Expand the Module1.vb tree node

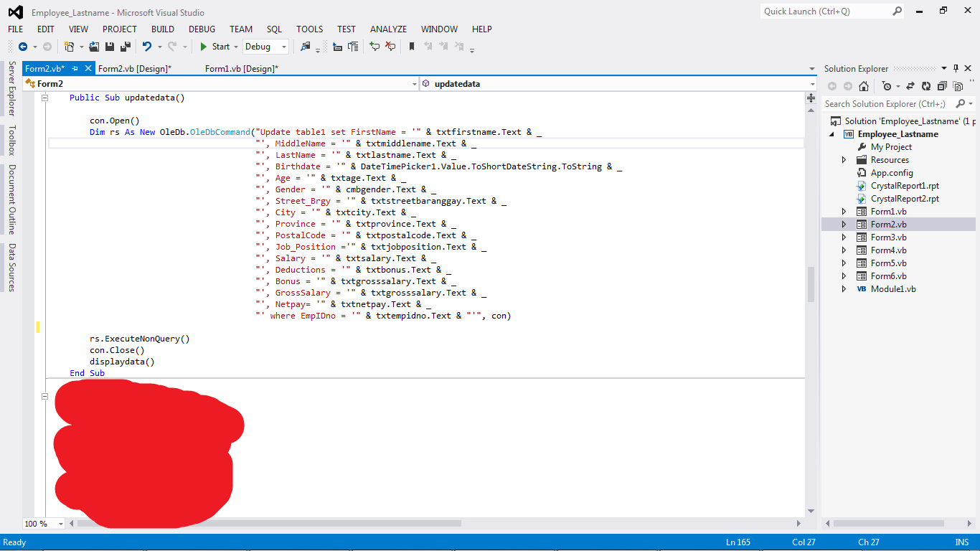844,289
